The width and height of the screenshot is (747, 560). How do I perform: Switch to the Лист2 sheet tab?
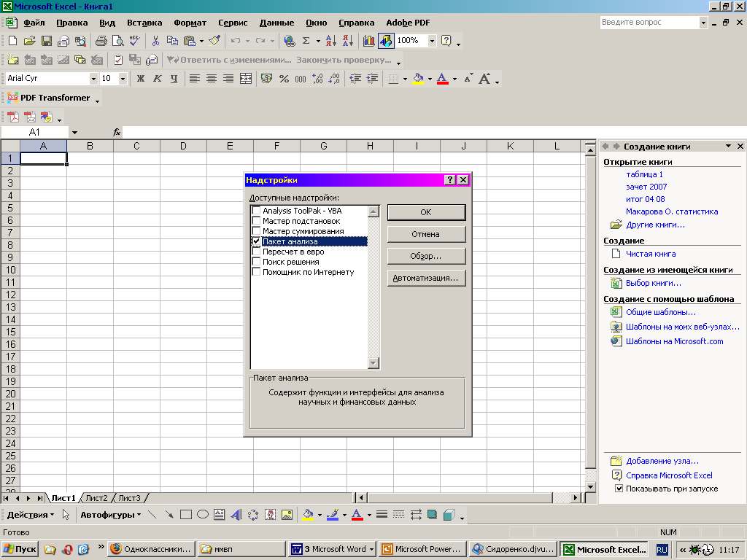coord(96,498)
